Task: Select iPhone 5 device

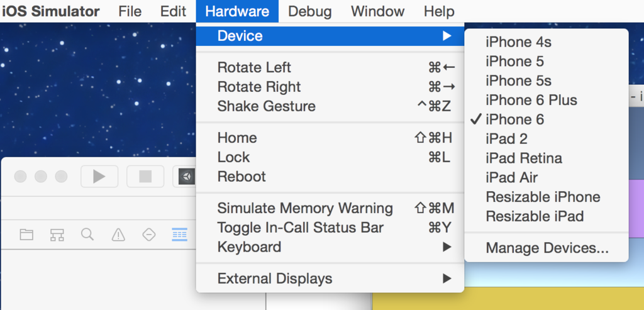Action: pos(547,61)
